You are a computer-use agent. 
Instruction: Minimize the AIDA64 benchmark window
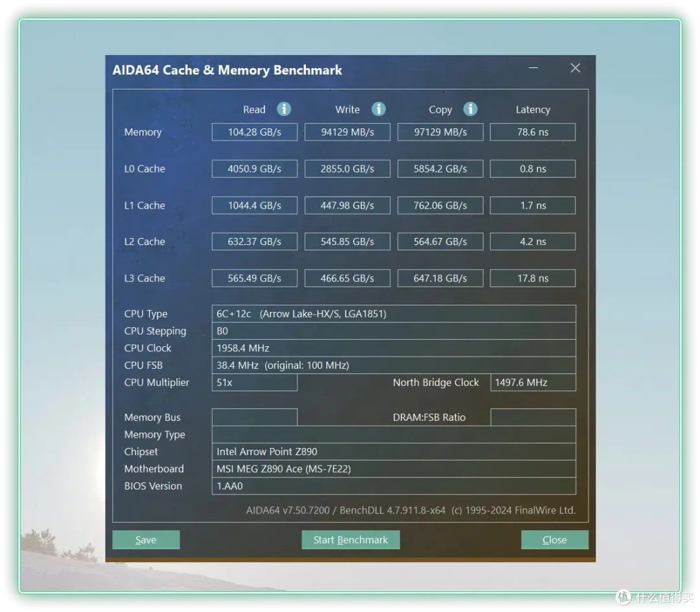(x=533, y=68)
